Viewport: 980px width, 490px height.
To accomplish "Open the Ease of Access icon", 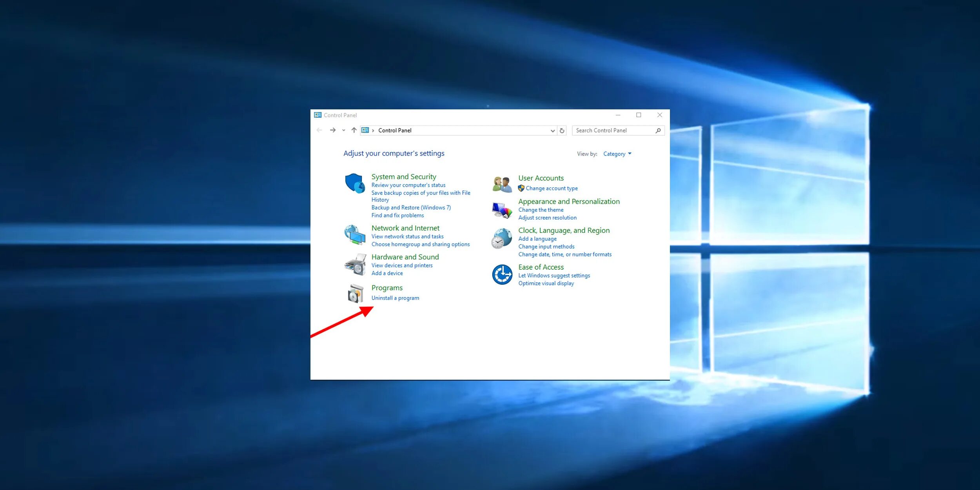I will coord(502,274).
